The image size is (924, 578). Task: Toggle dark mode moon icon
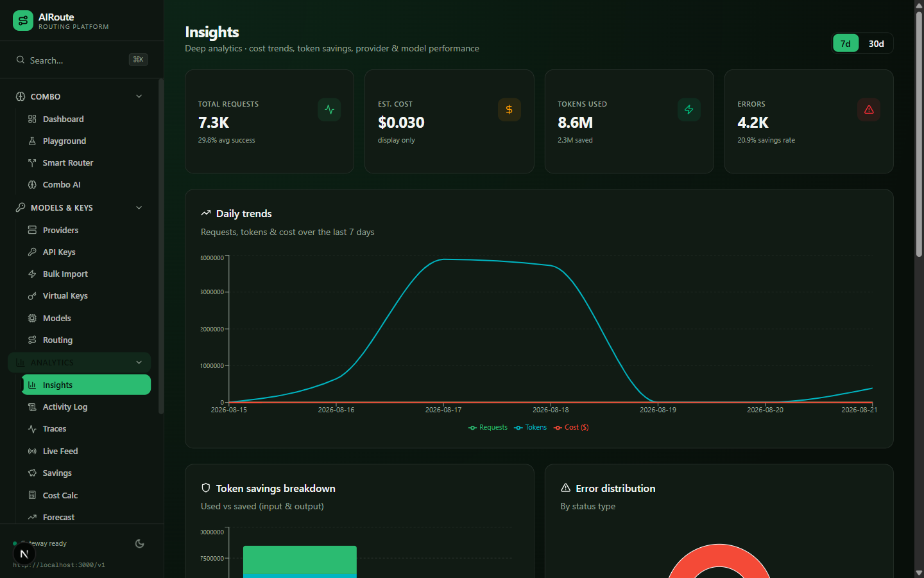(x=139, y=543)
